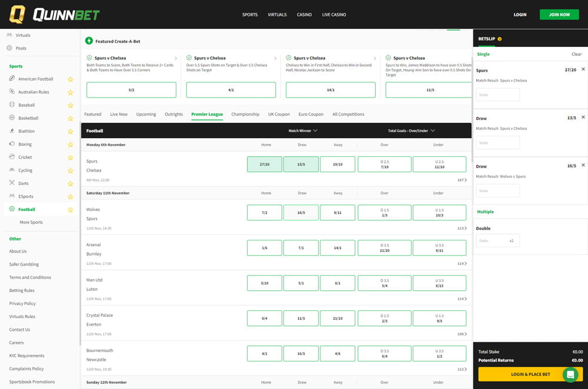The width and height of the screenshot is (588, 389).
Task: Open the Sports top menu
Action: [250, 15]
